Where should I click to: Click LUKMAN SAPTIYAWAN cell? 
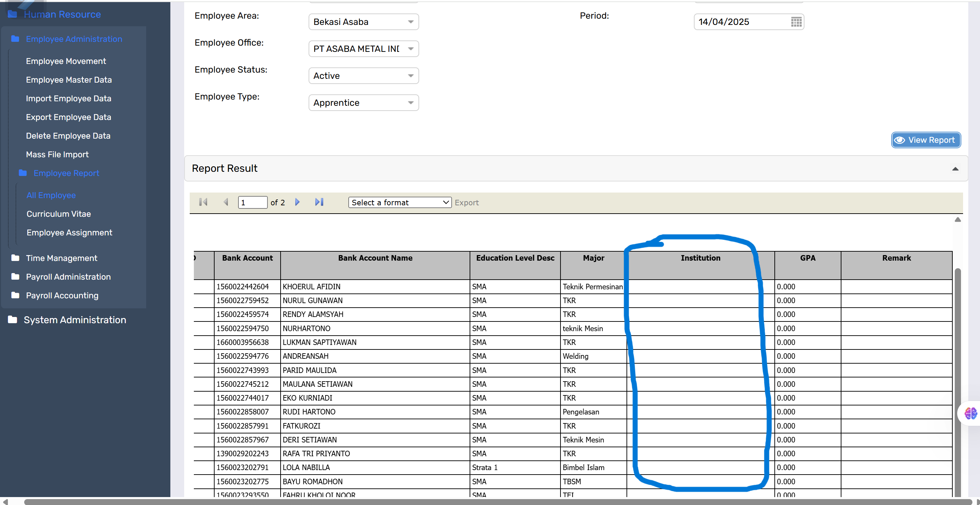375,342
